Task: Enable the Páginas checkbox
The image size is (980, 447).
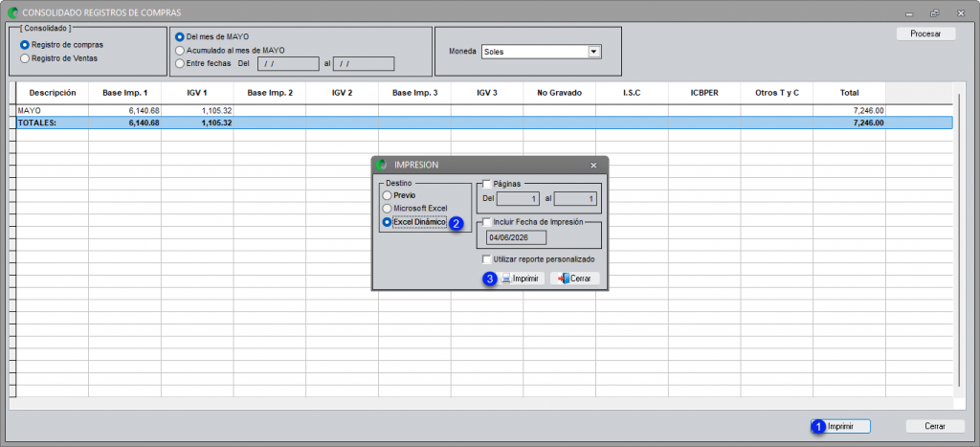Action: pos(487,184)
